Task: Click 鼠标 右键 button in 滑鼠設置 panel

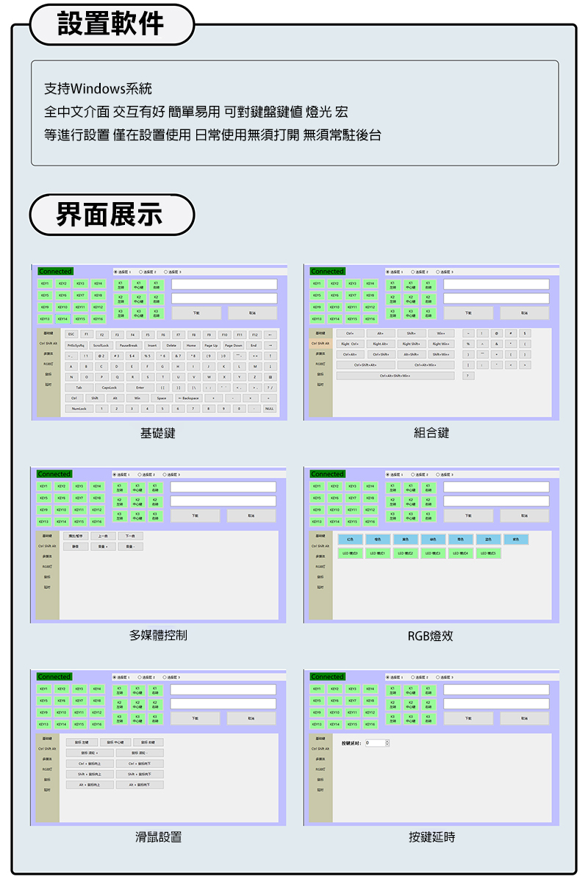Action: [148, 742]
